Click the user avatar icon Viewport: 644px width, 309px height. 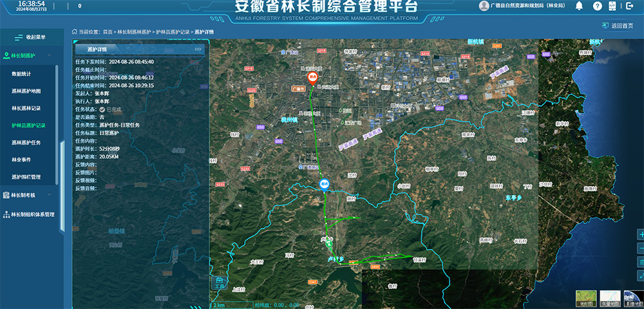click(484, 6)
